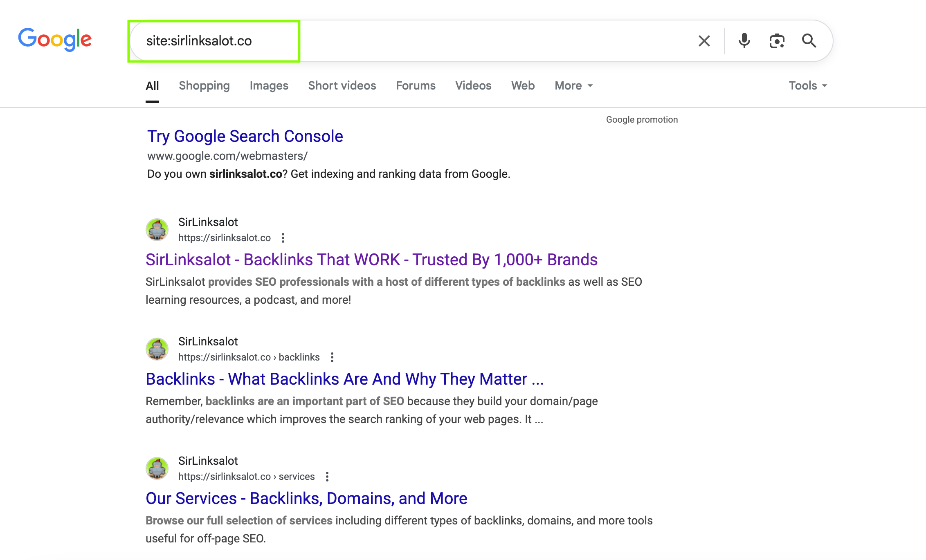Open the three-dot menu on the Backlinks result
The height and width of the screenshot is (560, 926).
(x=332, y=357)
